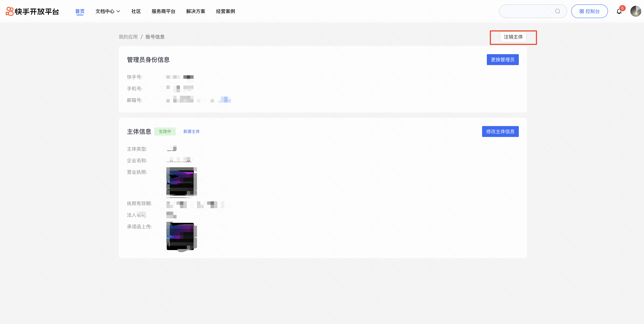
Task: Expand the 文档中心 dropdown
Action: [108, 11]
